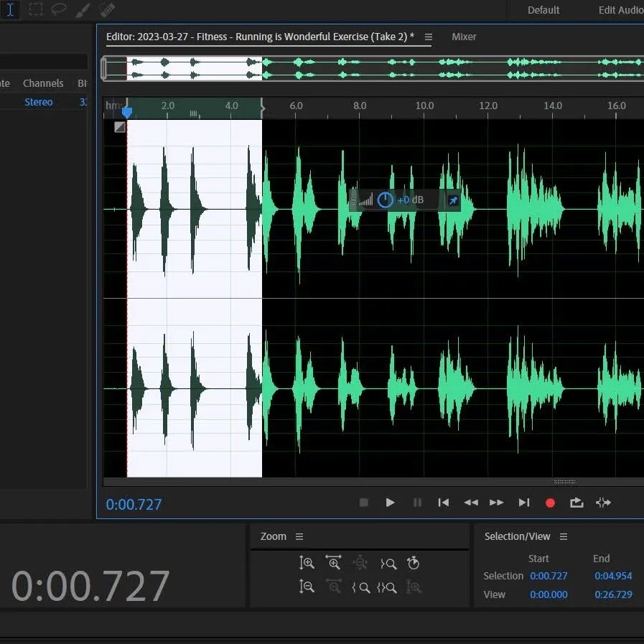644x644 pixels.
Task: Select the Marquee Selection tool
Action: (x=36, y=9)
